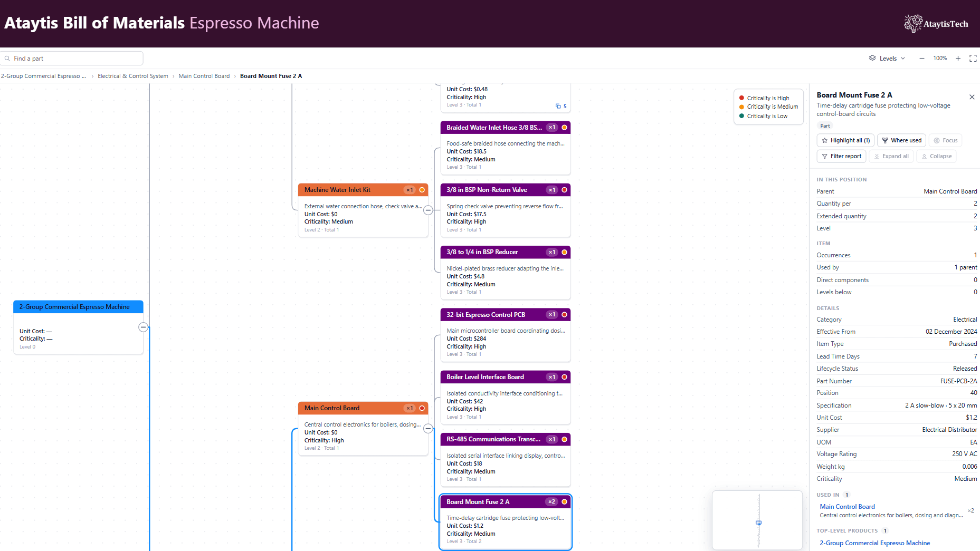The height and width of the screenshot is (551, 980).
Task: Close the Board Mount Fuse details panel
Action: [972, 97]
